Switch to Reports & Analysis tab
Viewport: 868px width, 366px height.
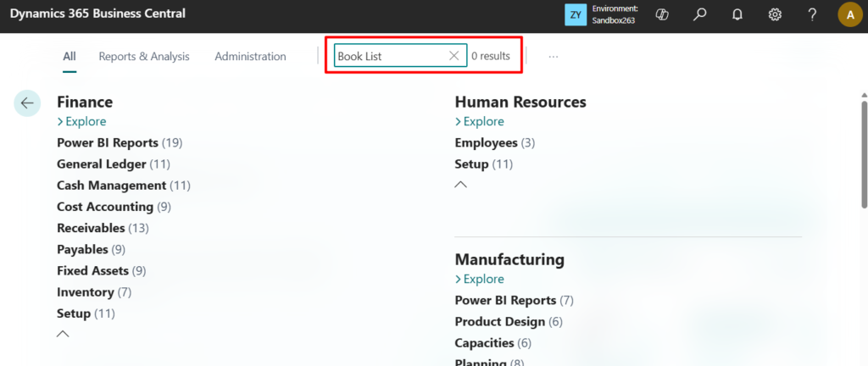144,57
